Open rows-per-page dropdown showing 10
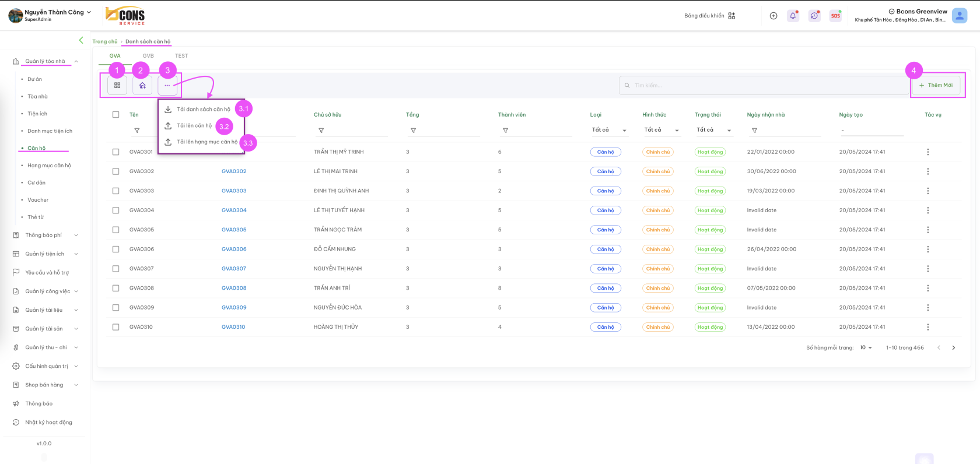Screen dimensions: 980x464 click(x=866, y=347)
